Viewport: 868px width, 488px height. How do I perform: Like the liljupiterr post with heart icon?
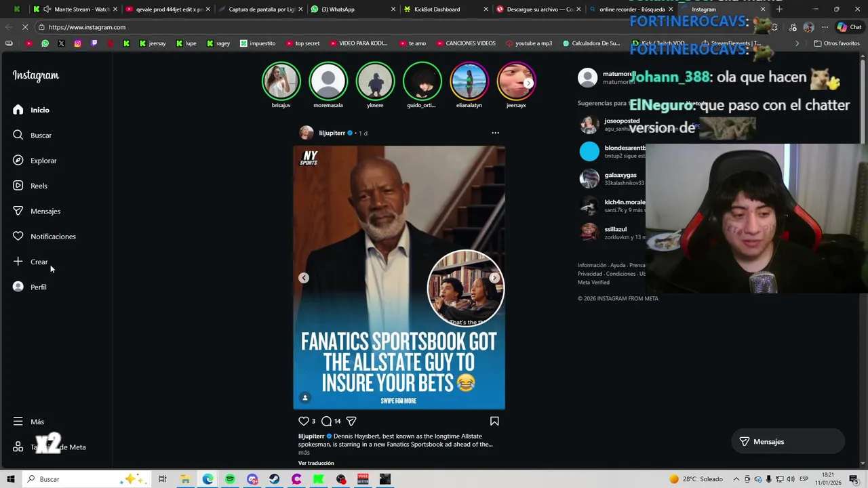pyautogui.click(x=304, y=421)
